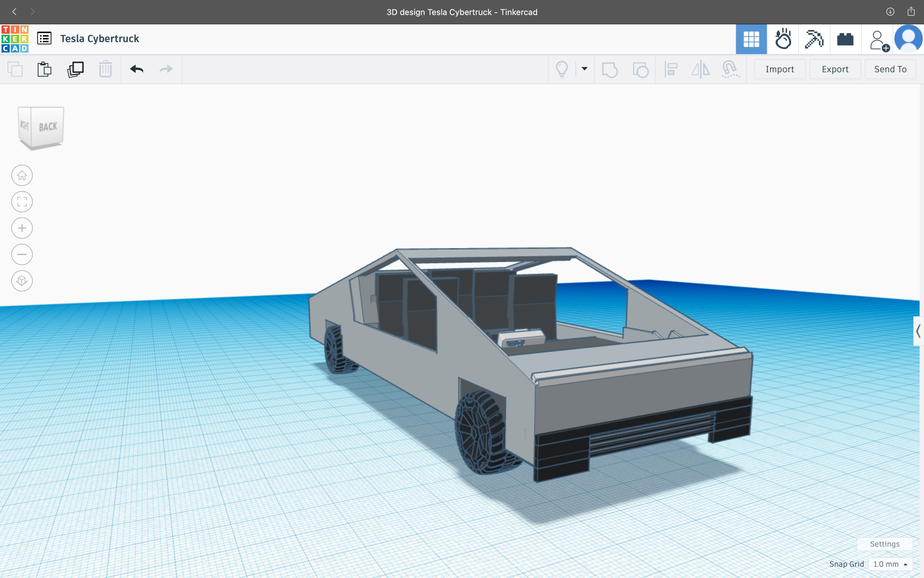924x578 pixels.
Task: Toggle the Show all lightbulb icon
Action: click(562, 69)
